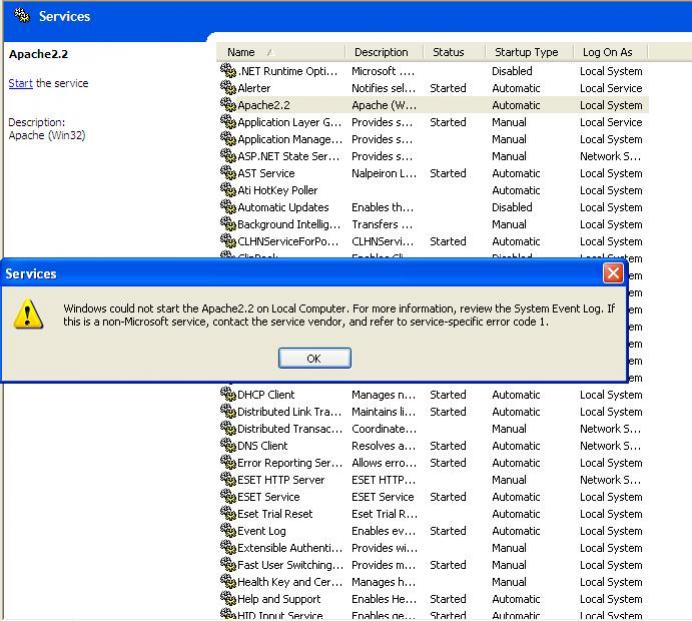
Task: Select the Alerter service name
Action: coord(254,88)
